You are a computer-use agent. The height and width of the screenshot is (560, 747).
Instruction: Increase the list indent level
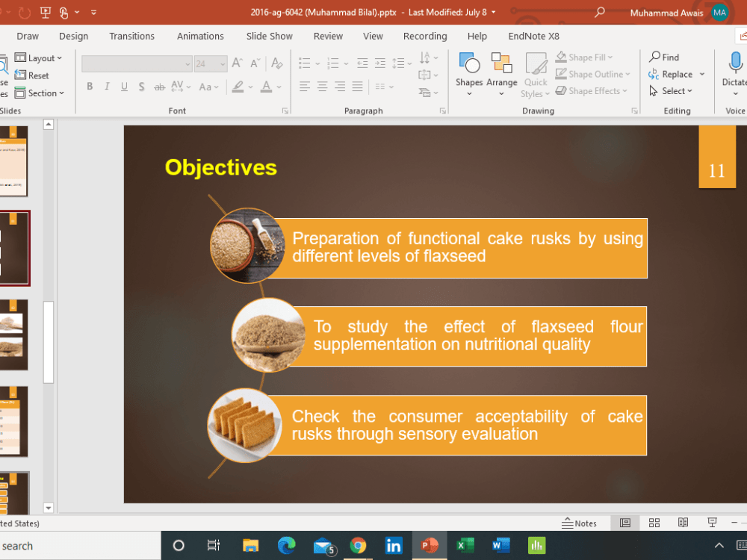380,63
